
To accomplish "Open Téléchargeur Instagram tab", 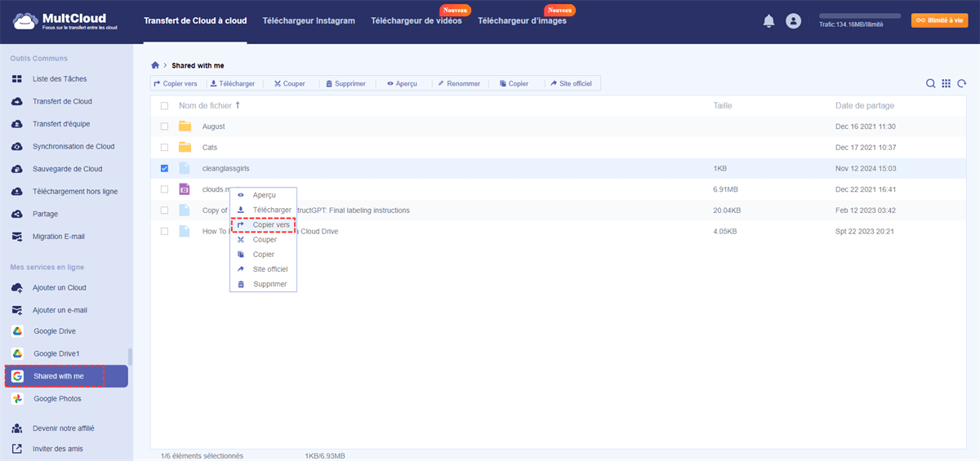I will click(309, 21).
